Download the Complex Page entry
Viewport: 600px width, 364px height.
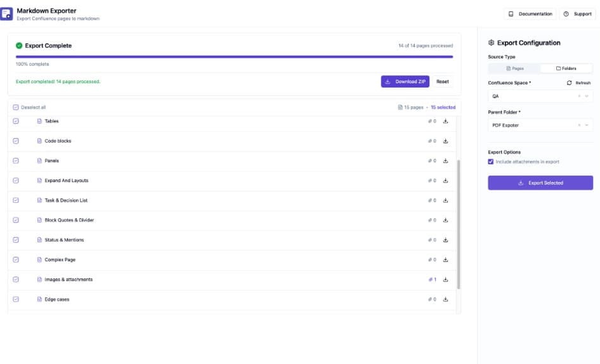coord(445,259)
